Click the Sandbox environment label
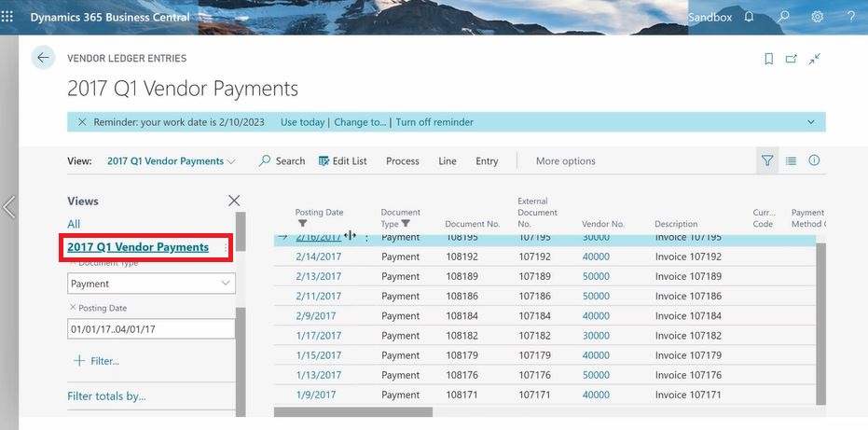The height and width of the screenshot is (430, 868). coord(710,17)
